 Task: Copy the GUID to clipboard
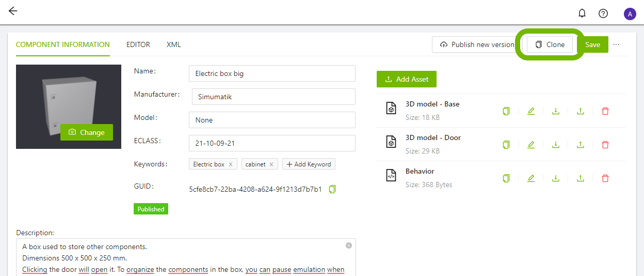(x=332, y=189)
